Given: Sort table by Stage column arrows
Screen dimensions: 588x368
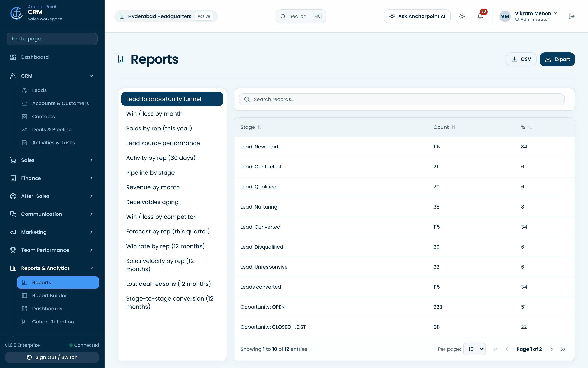Looking at the screenshot, I should [260, 127].
